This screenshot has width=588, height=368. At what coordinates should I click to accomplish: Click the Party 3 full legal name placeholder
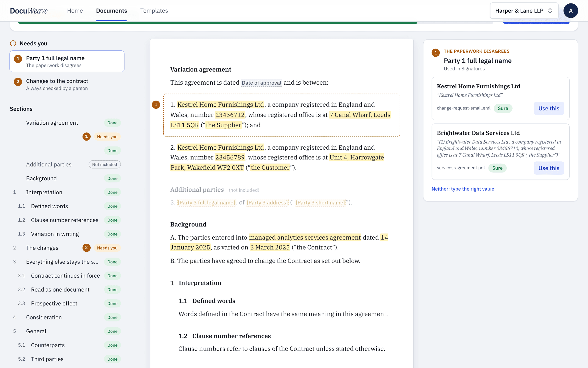[x=207, y=202]
